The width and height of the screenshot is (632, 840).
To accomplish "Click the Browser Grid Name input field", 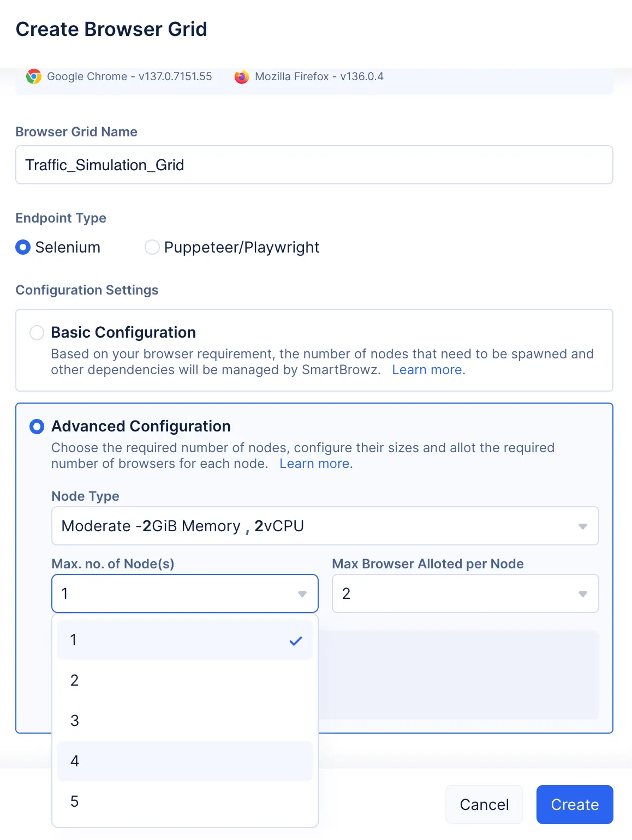I will point(314,165).
